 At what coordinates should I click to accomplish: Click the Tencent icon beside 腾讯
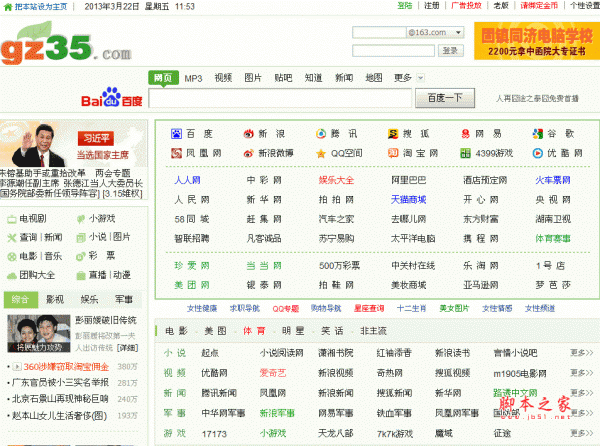point(321,133)
